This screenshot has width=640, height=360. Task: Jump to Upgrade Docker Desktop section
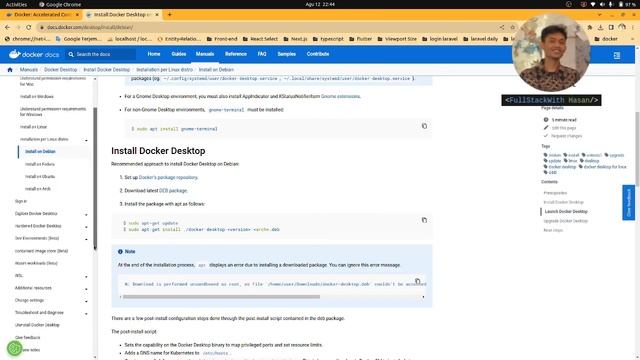566,221
